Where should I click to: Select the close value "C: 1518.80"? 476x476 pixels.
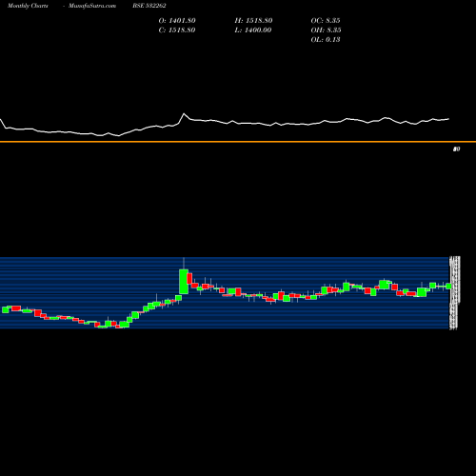tap(177, 30)
